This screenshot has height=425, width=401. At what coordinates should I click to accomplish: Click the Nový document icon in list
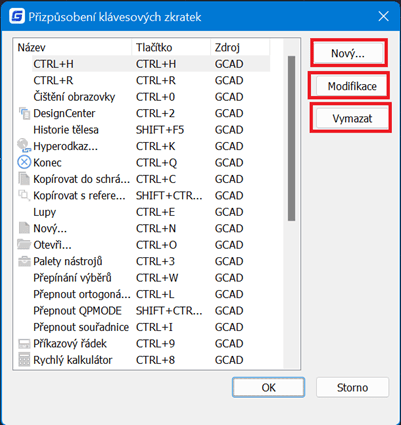[x=24, y=228]
